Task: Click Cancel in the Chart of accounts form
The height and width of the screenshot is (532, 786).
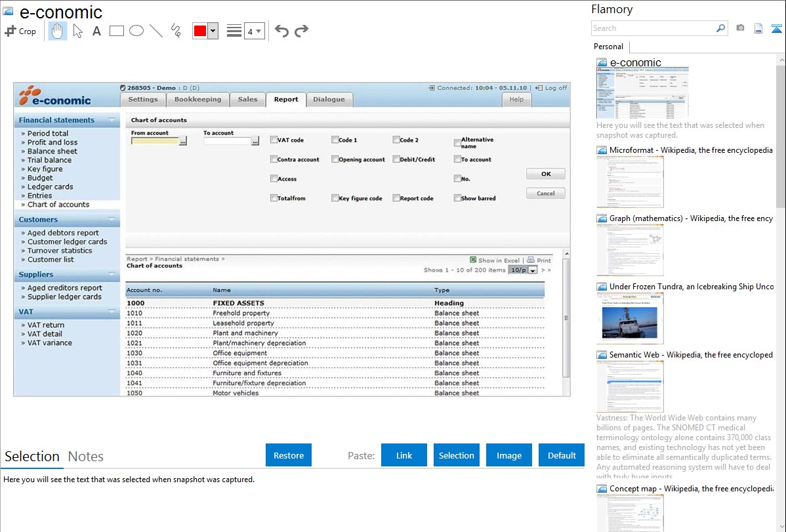Action: [x=546, y=194]
